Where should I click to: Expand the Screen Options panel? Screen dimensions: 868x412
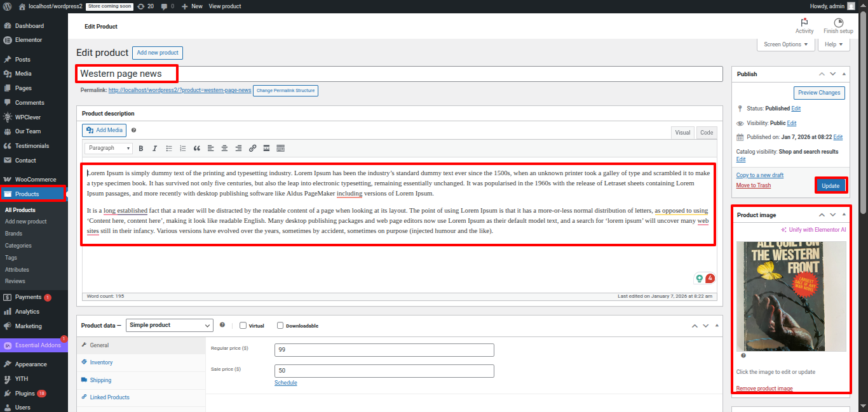[x=785, y=44]
